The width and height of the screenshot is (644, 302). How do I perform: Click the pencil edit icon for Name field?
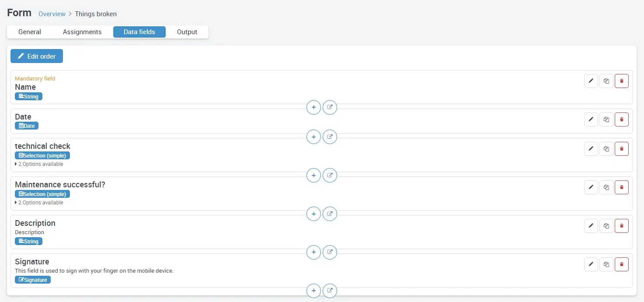pyautogui.click(x=591, y=81)
